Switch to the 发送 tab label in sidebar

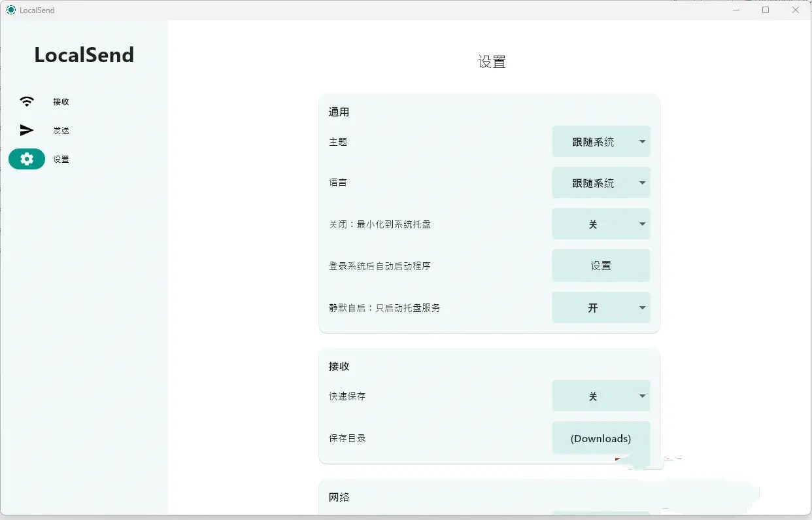(x=61, y=131)
